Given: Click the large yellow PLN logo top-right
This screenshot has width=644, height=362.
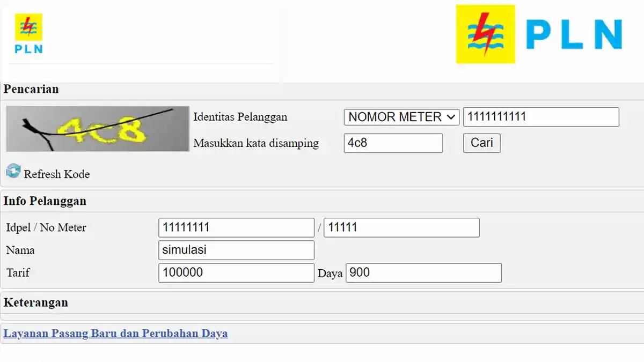Looking at the screenshot, I should (486, 34).
